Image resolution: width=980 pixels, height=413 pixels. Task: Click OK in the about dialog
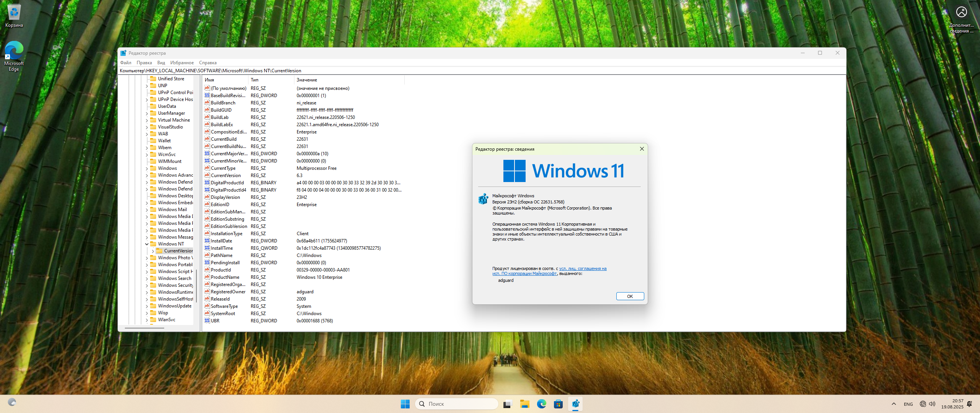pyautogui.click(x=630, y=296)
